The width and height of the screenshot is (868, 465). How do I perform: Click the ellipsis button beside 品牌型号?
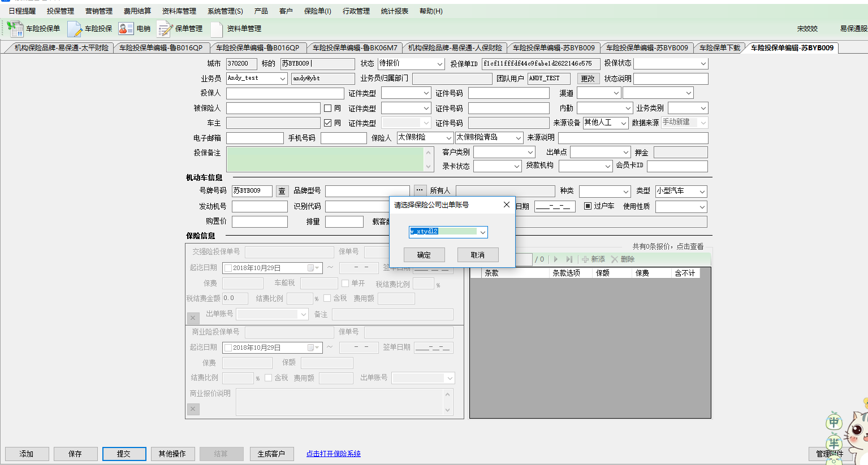(x=420, y=190)
